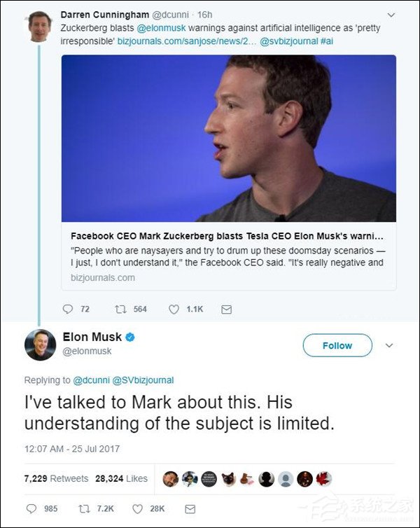Screen dimensions: 420x528
Task: Open the Mark Zuckerberg article preview image
Action: (228, 139)
